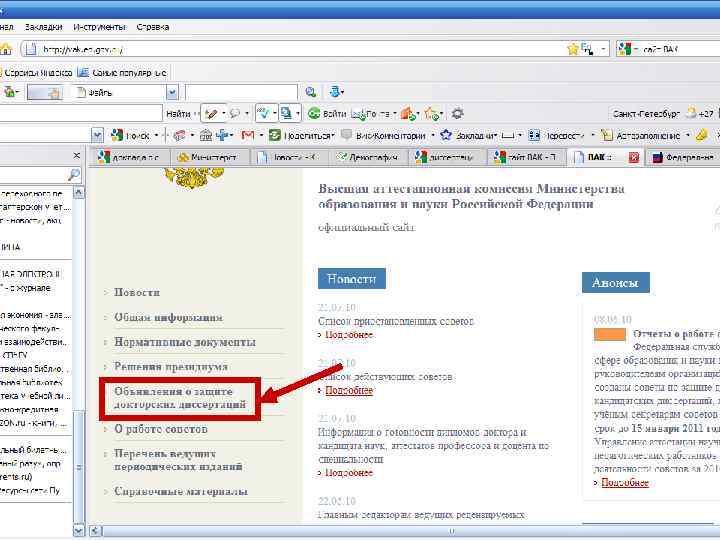Click the Поделиться share button
This screenshot has width=720, height=540.
click(301, 135)
